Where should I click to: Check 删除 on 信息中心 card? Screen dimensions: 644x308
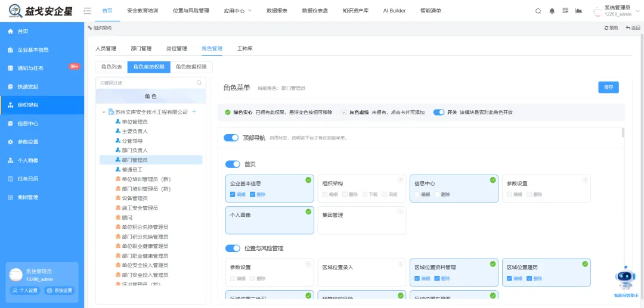[x=437, y=194]
